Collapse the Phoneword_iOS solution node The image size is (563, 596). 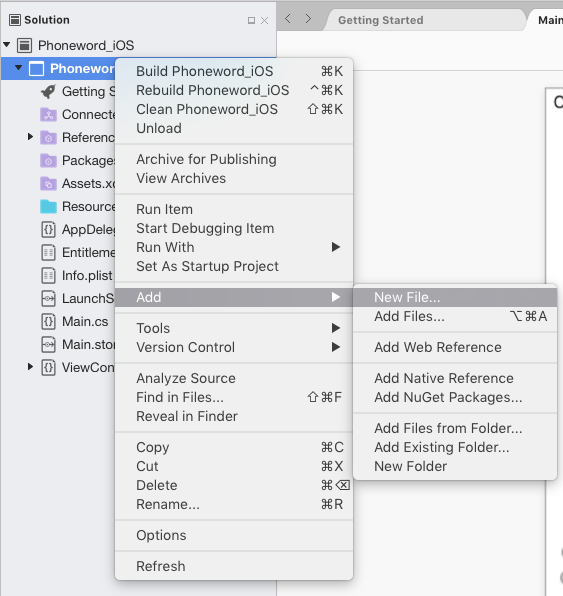pyautogui.click(x=6, y=44)
